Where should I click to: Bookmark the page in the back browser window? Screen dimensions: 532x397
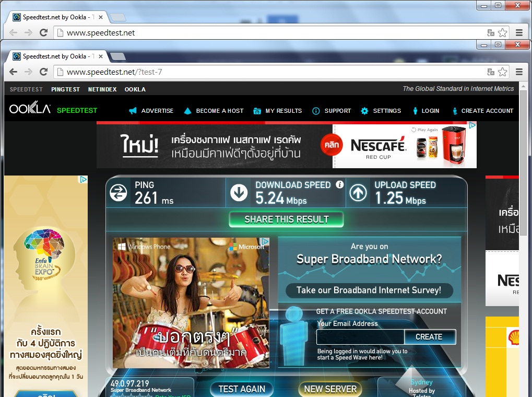(x=502, y=32)
